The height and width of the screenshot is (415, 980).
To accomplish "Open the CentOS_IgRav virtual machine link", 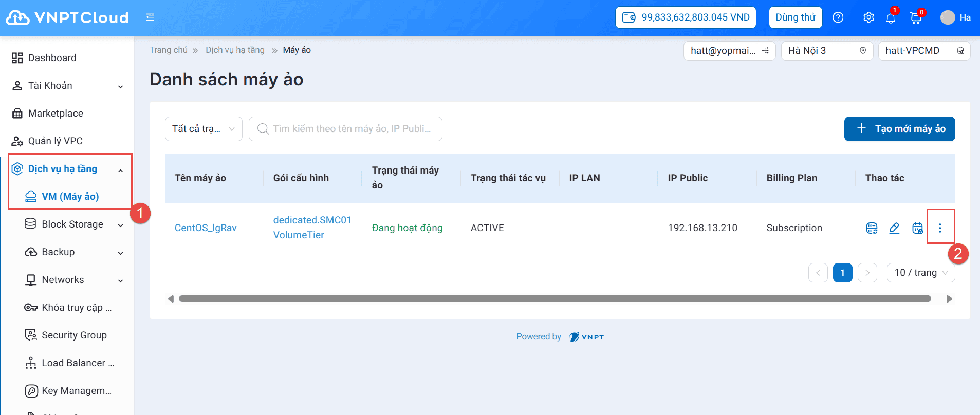I will pos(206,228).
